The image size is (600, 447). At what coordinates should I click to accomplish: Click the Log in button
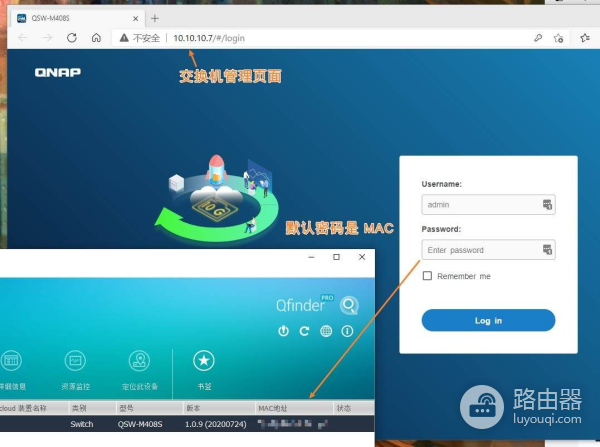coord(488,320)
